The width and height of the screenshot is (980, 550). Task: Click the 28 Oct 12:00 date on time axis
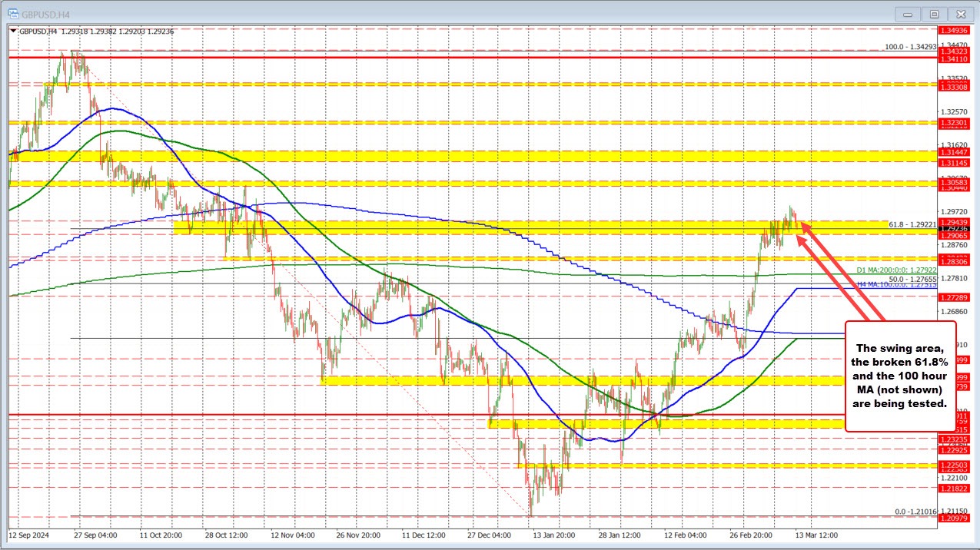coord(228,534)
